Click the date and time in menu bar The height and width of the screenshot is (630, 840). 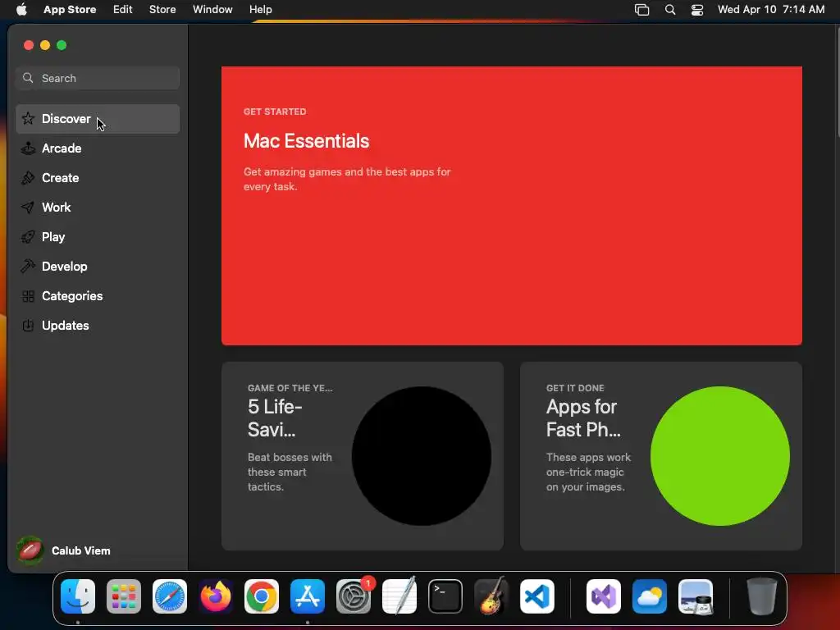pos(771,10)
